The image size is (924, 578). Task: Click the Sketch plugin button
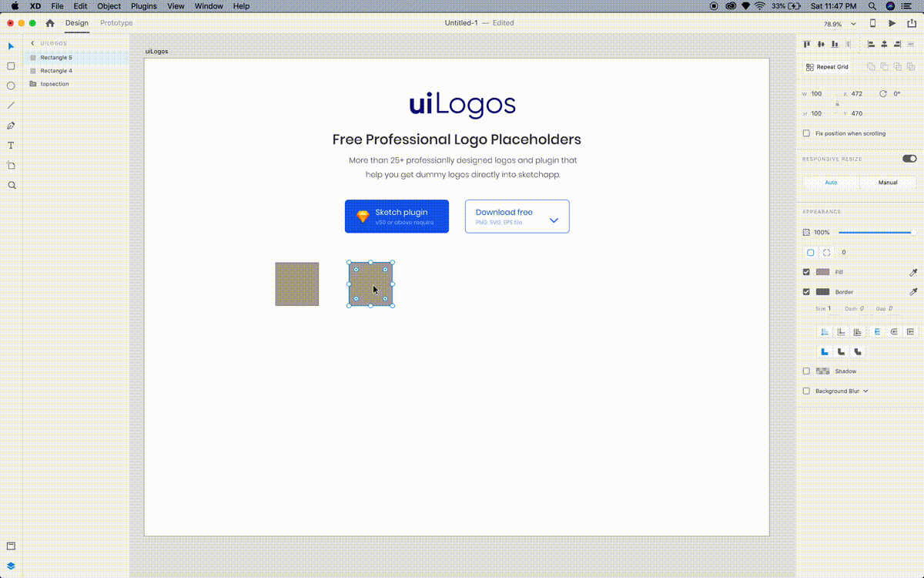(x=397, y=216)
